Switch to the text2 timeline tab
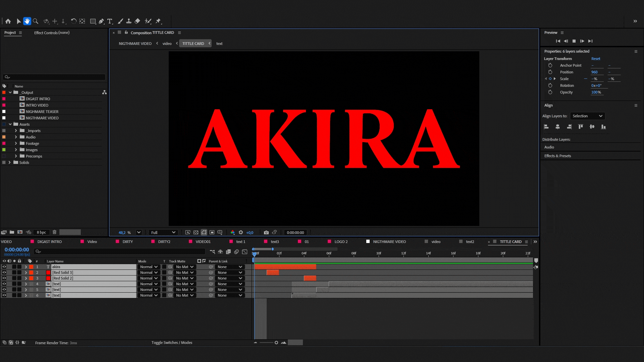Screen dimensions: 644x362 click(x=470, y=242)
